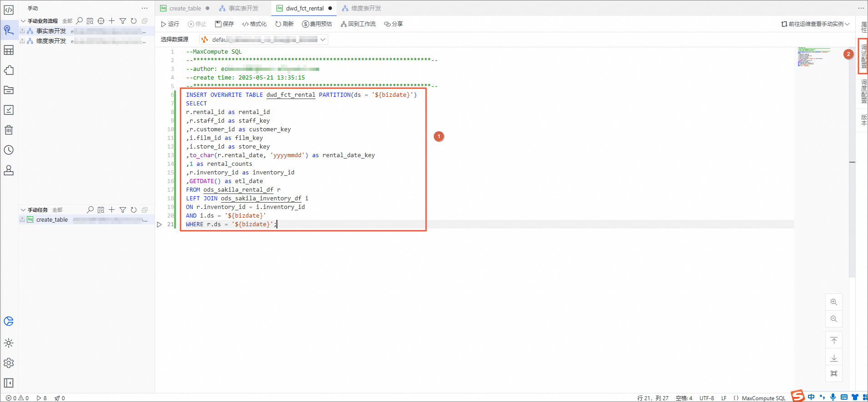Jump to top with the up-arrow button
Screen dimensions: 868x402
[834, 341]
